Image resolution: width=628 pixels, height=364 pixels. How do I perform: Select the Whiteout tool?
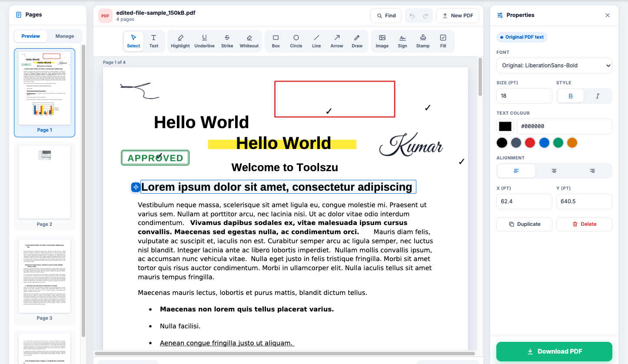click(x=249, y=41)
